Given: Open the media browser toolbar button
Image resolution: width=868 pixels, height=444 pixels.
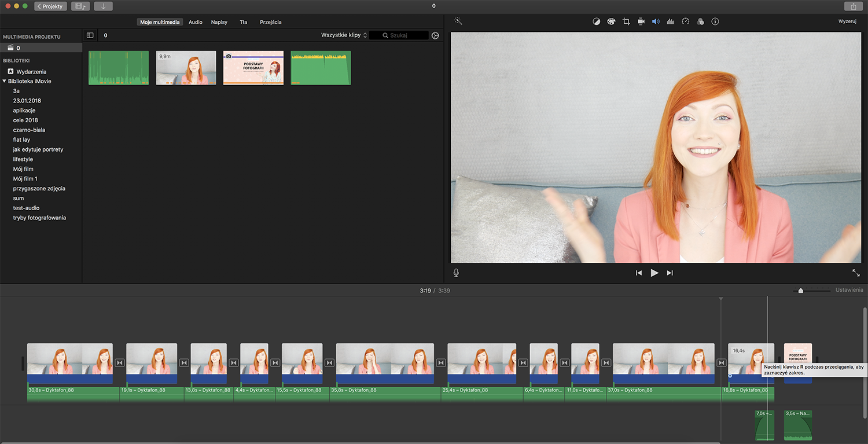Looking at the screenshot, I should point(80,6).
